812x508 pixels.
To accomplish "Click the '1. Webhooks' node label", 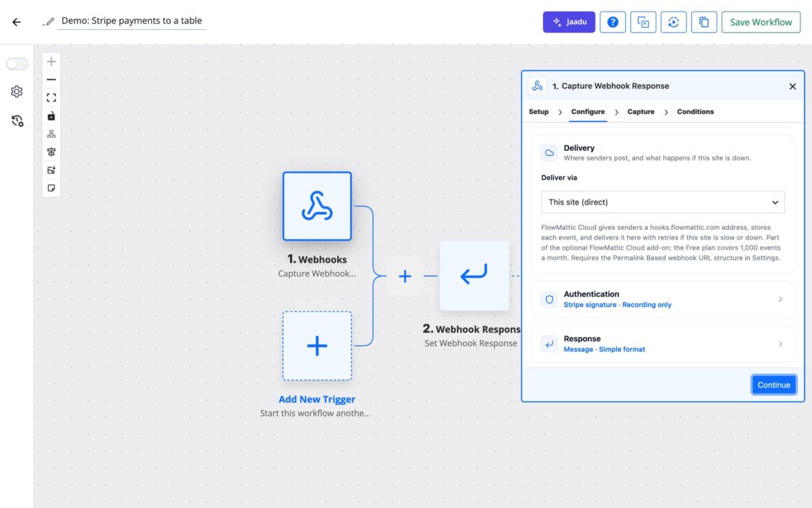I will (x=317, y=259).
